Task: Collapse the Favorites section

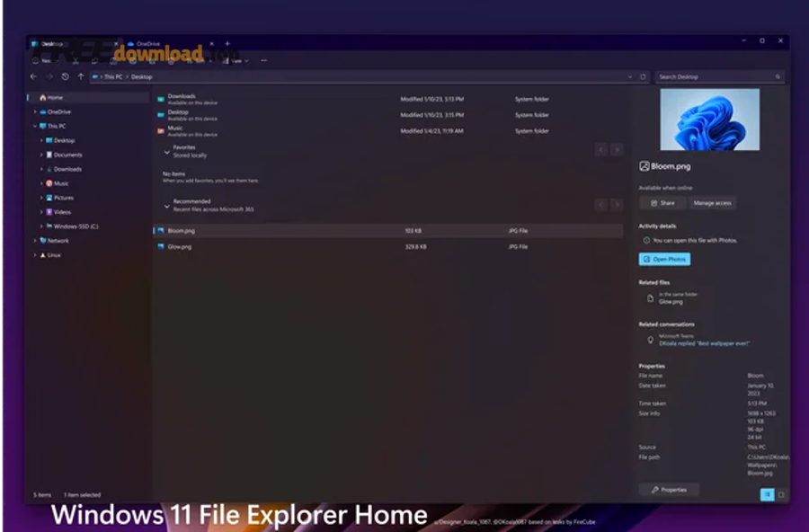Action: [166, 152]
